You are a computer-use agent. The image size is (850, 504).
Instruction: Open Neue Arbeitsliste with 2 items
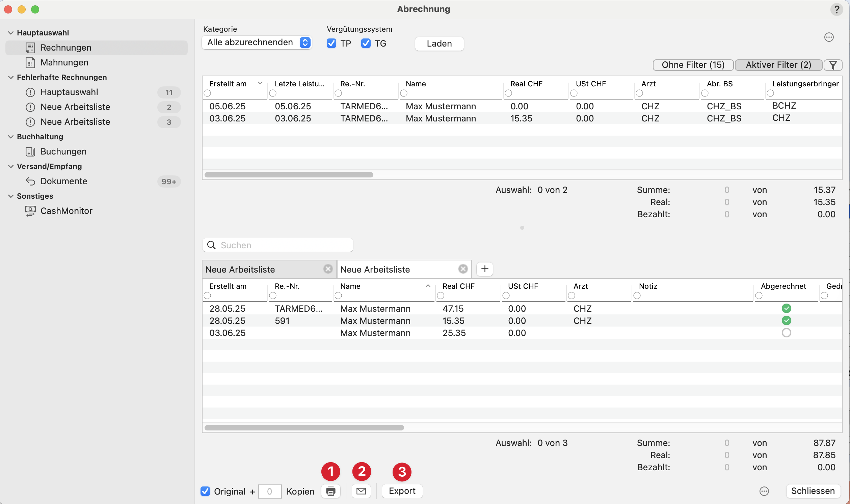click(97, 107)
